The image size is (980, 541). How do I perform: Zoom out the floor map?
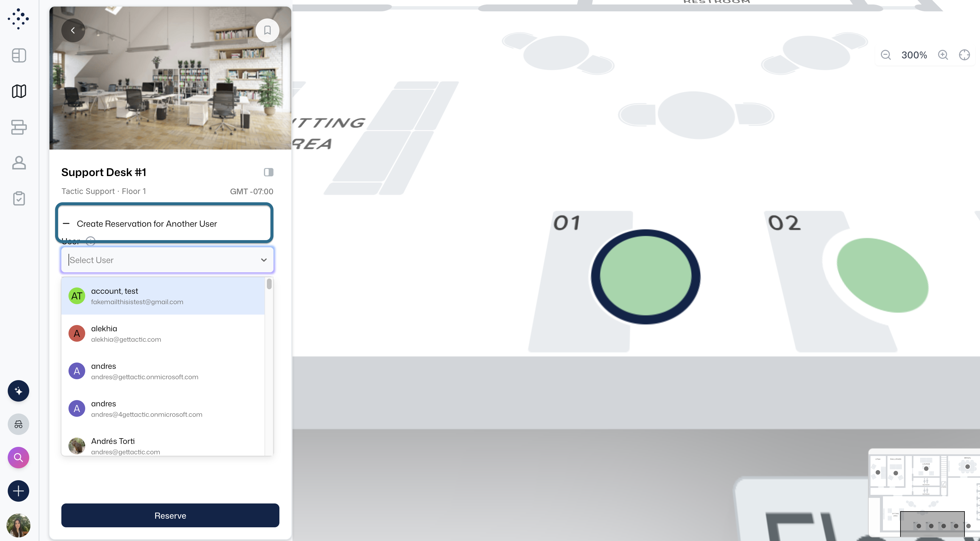886,55
